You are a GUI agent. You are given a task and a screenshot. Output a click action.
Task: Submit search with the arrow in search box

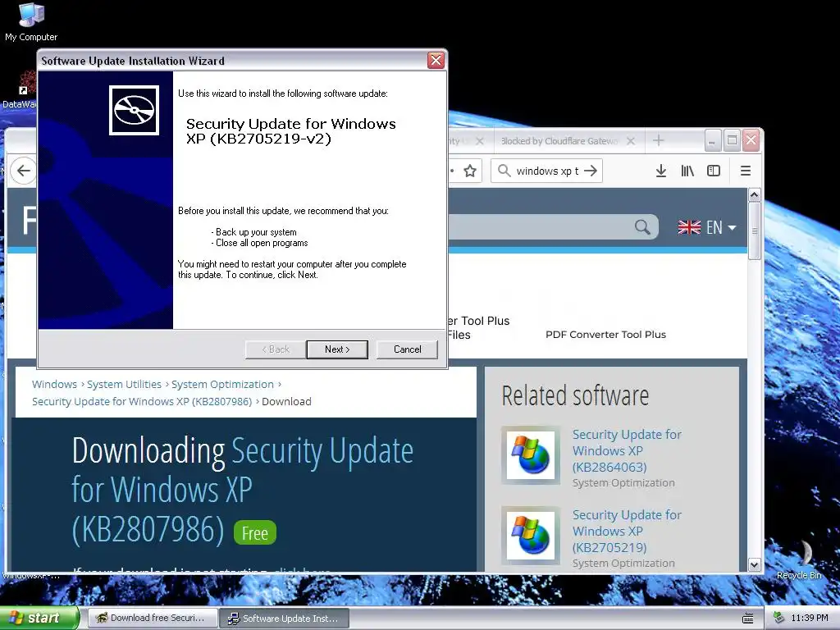click(591, 171)
